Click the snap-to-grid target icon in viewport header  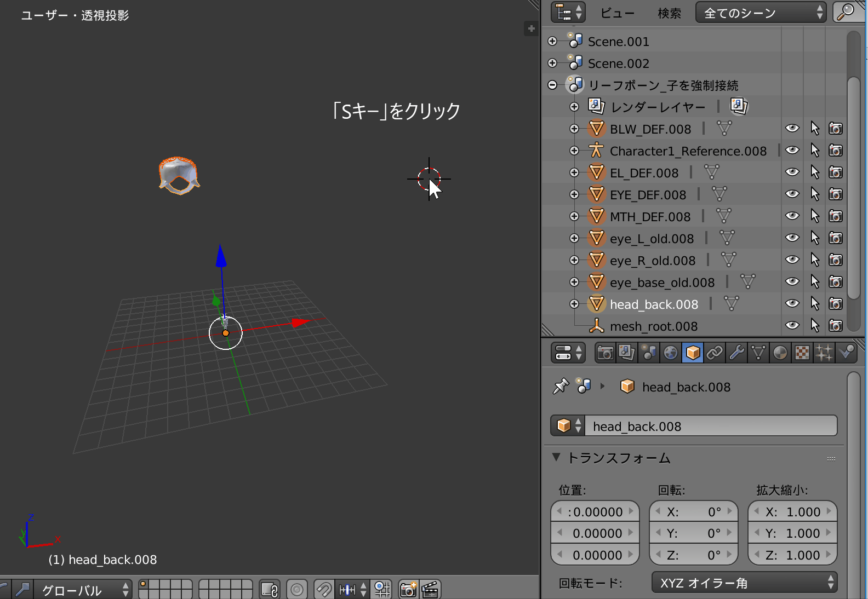pos(382,589)
